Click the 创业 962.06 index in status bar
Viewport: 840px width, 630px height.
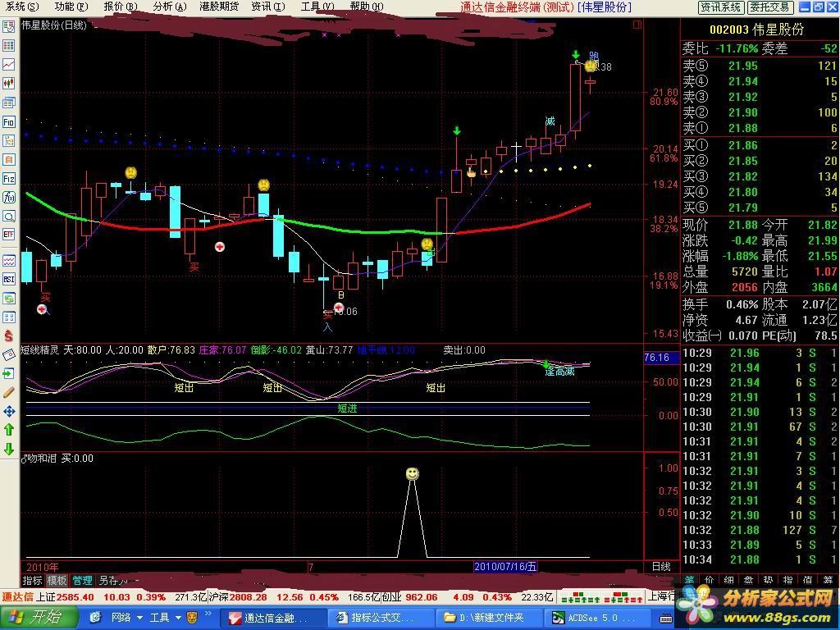tap(409, 597)
